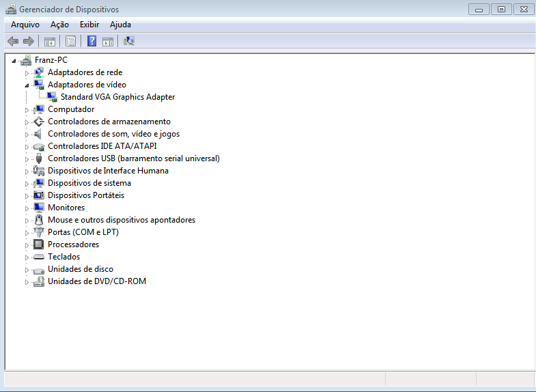Select Adaptadores de rede label

[x=85, y=72]
